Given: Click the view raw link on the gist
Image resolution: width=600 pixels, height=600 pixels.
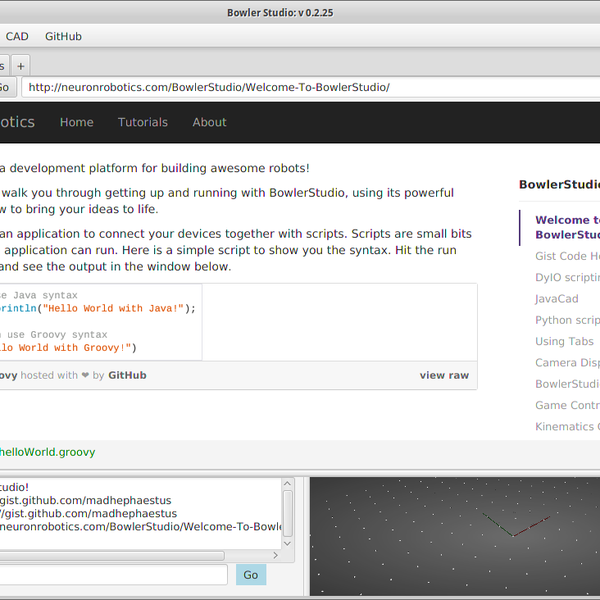Looking at the screenshot, I should (x=444, y=375).
